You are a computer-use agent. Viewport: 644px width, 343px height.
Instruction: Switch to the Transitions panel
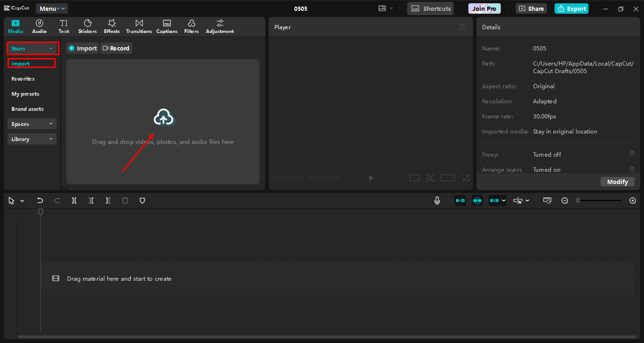tap(138, 26)
